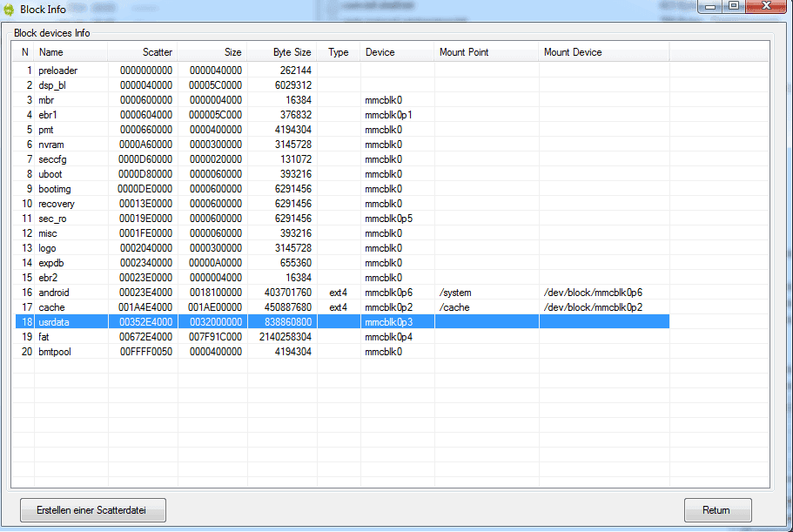Click the N column header
This screenshot has width=793, height=532.
[x=24, y=52]
